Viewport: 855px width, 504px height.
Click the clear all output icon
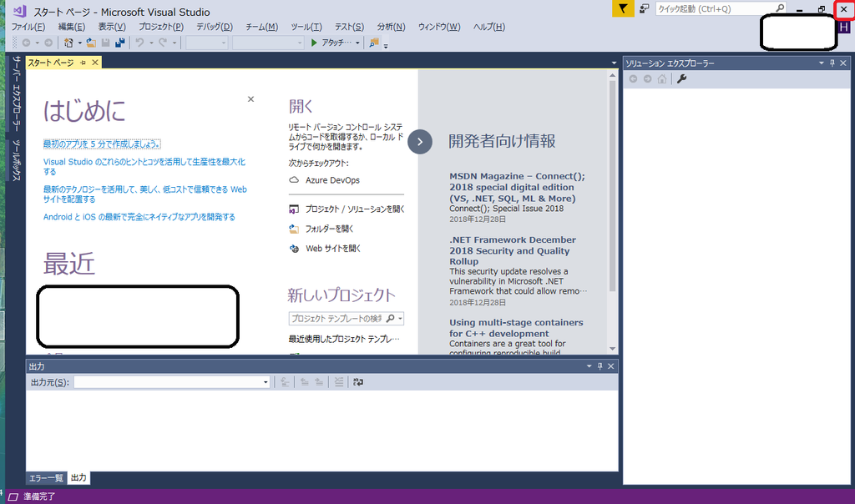339,382
